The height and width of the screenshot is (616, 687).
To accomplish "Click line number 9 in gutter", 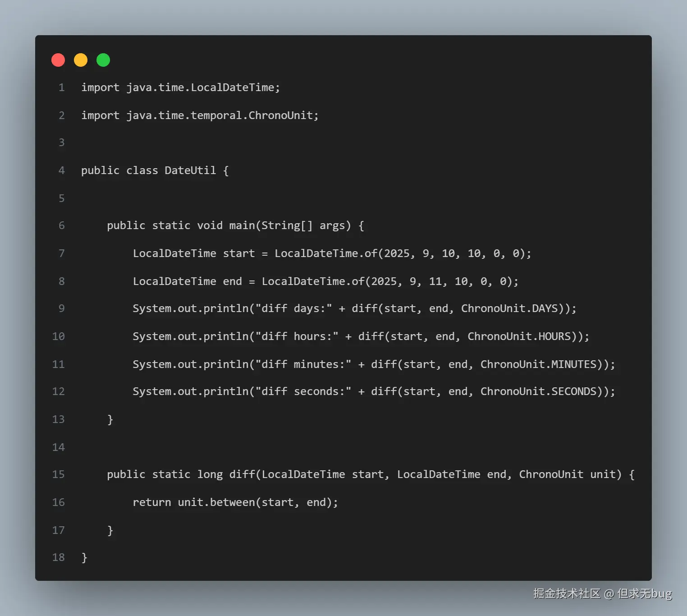I will (x=62, y=308).
